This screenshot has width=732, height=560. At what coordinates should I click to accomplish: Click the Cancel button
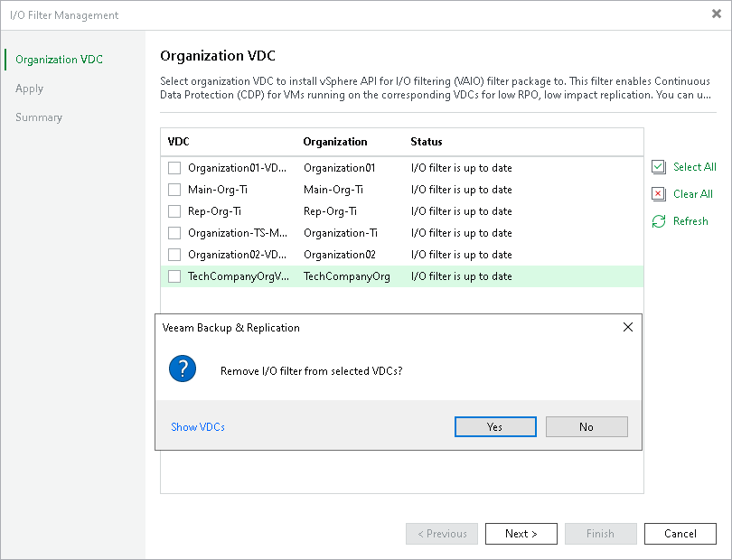[680, 534]
